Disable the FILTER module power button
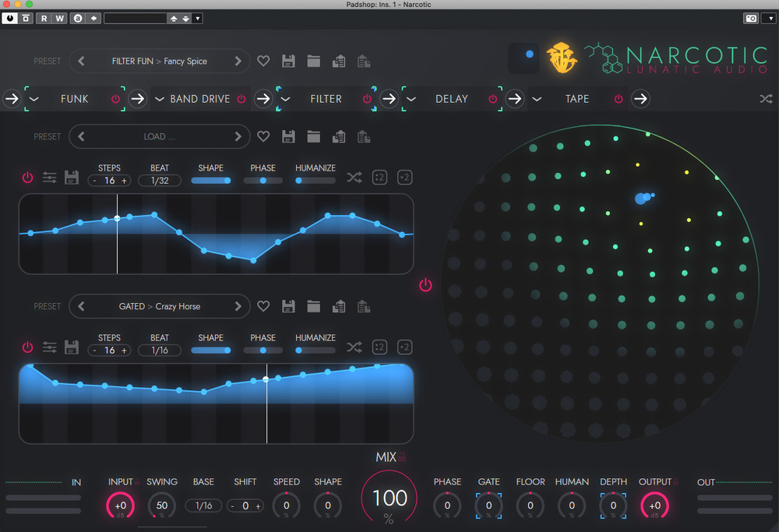The height and width of the screenshot is (532, 779). tap(367, 99)
